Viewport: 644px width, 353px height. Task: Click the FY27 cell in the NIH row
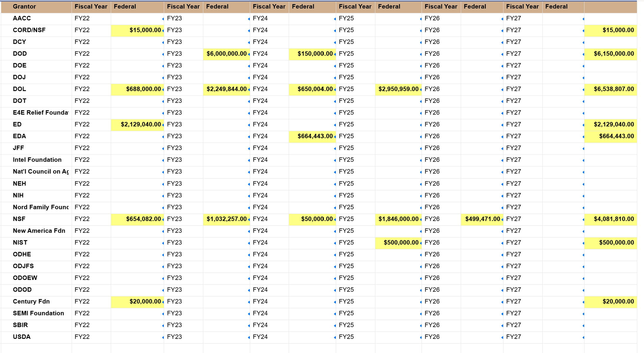pos(523,196)
